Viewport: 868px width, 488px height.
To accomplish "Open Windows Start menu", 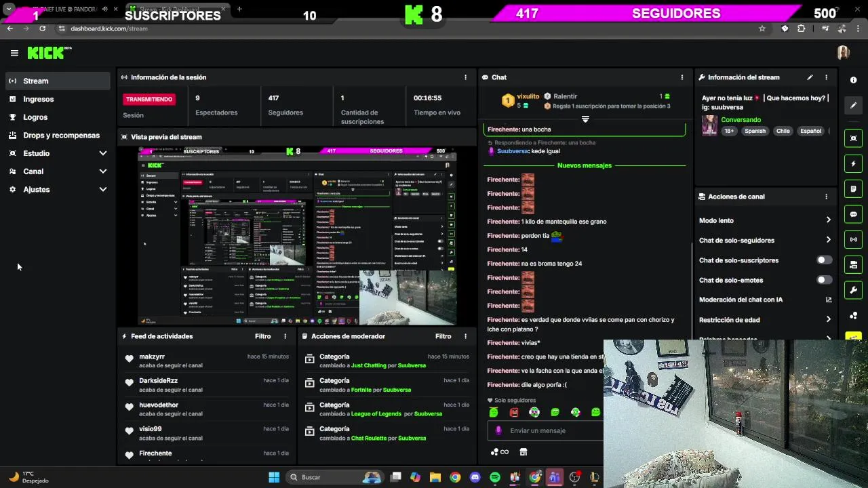I will pos(274,477).
